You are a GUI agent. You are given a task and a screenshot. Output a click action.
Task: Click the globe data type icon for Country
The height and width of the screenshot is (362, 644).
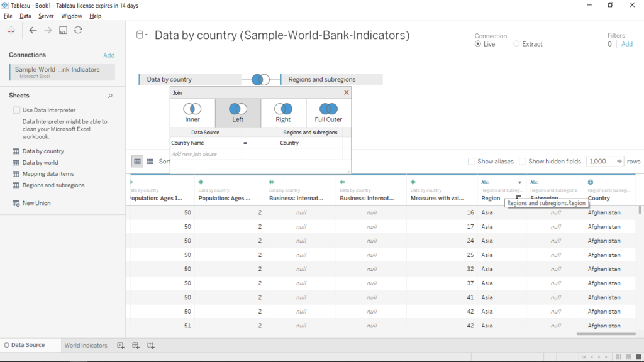point(590,182)
